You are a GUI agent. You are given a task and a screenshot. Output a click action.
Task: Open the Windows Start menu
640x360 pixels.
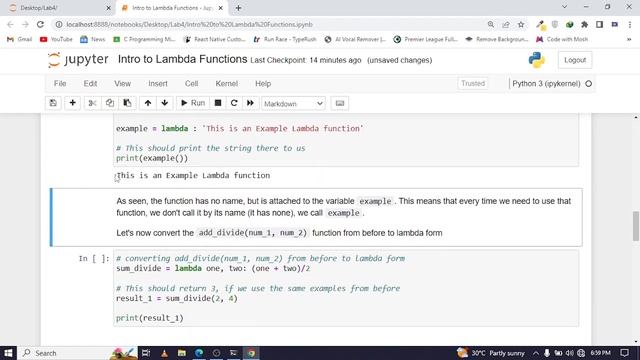tap(8, 353)
